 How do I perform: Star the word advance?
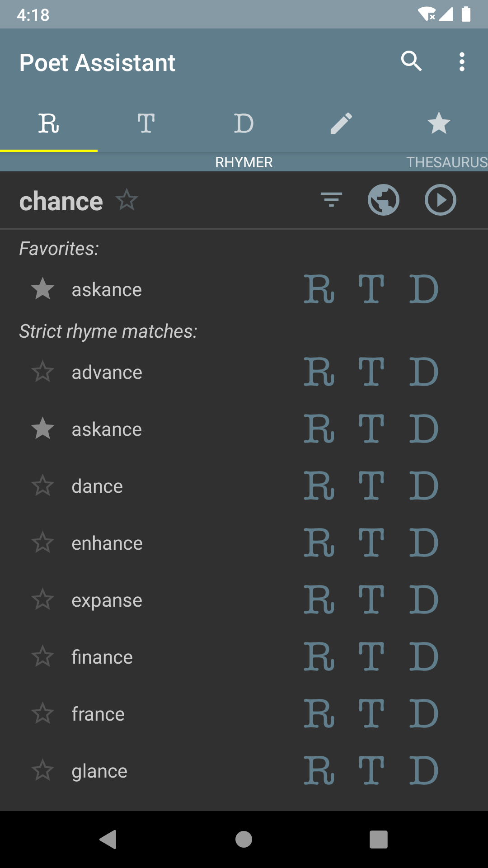(43, 372)
